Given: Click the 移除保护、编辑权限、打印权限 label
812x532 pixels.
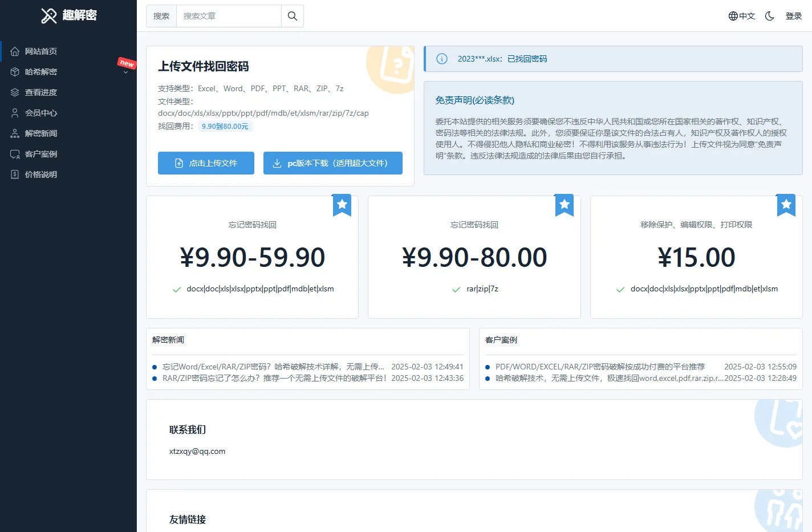Looking at the screenshot, I should pos(696,225).
